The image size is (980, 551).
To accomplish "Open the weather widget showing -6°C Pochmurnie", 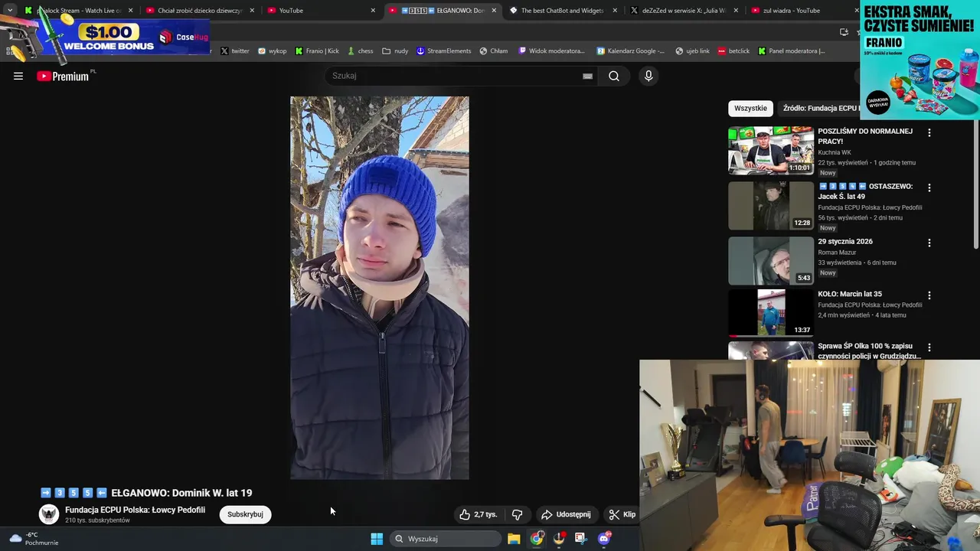I will pos(34,539).
